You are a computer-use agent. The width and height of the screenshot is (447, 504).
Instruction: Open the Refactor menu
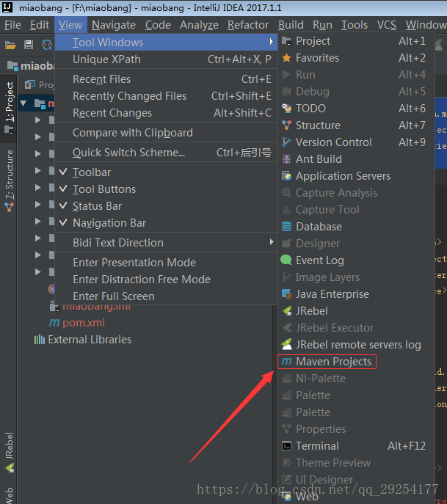(x=248, y=25)
